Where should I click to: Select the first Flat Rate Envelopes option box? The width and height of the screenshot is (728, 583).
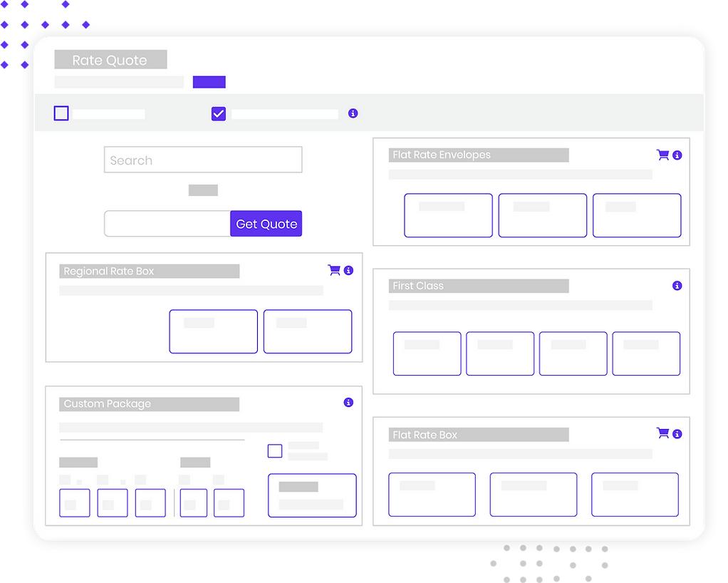(x=448, y=215)
